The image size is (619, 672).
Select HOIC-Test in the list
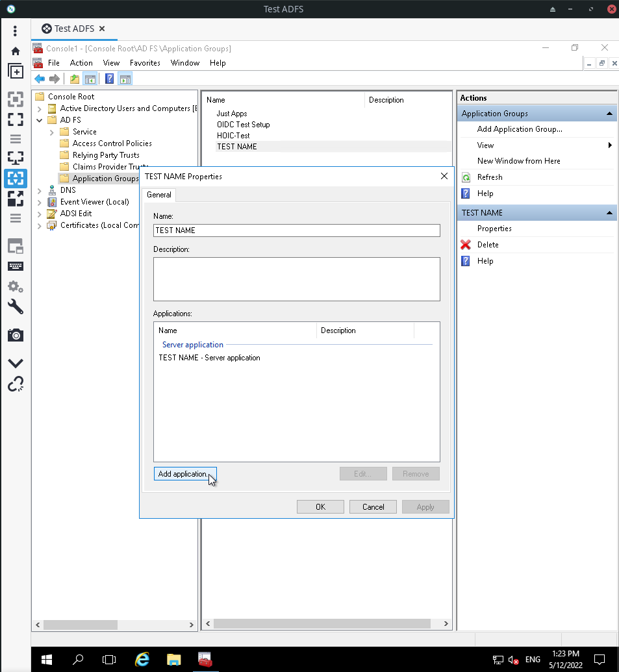[x=233, y=136]
